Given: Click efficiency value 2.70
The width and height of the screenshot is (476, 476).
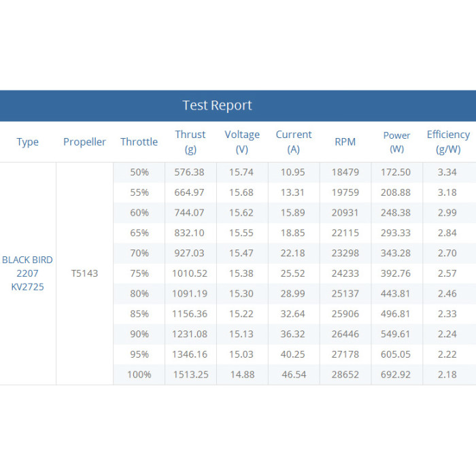Looking at the screenshot, I should click(447, 253).
